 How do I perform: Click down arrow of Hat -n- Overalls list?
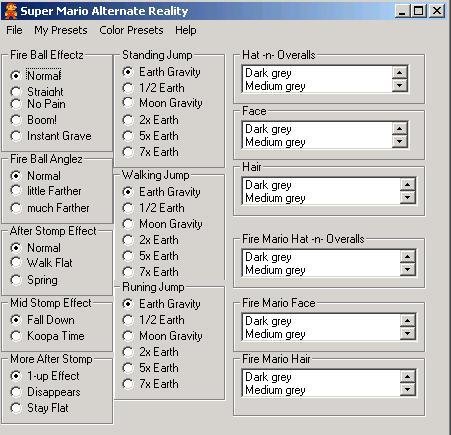[399, 85]
